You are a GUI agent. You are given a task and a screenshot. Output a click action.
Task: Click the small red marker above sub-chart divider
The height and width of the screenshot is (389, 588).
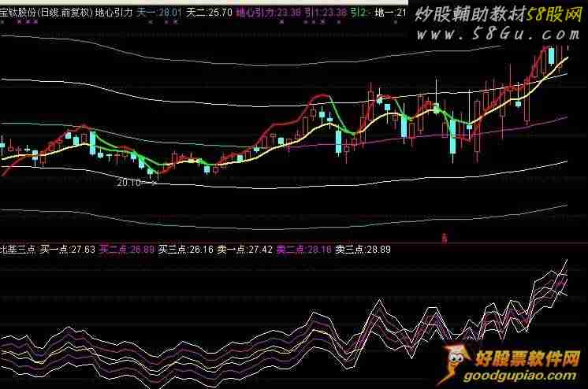point(444,235)
